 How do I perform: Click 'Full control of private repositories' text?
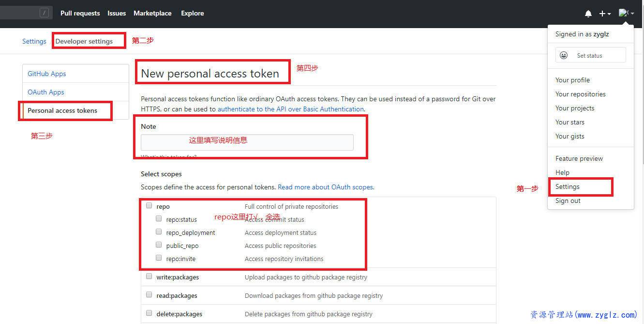click(291, 206)
